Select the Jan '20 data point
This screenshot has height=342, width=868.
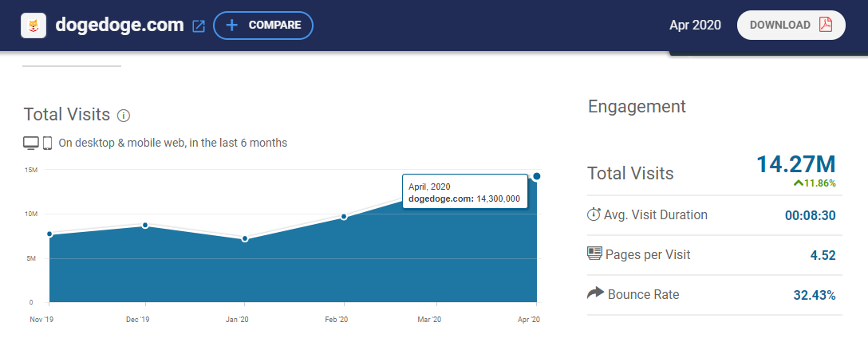[245, 238]
